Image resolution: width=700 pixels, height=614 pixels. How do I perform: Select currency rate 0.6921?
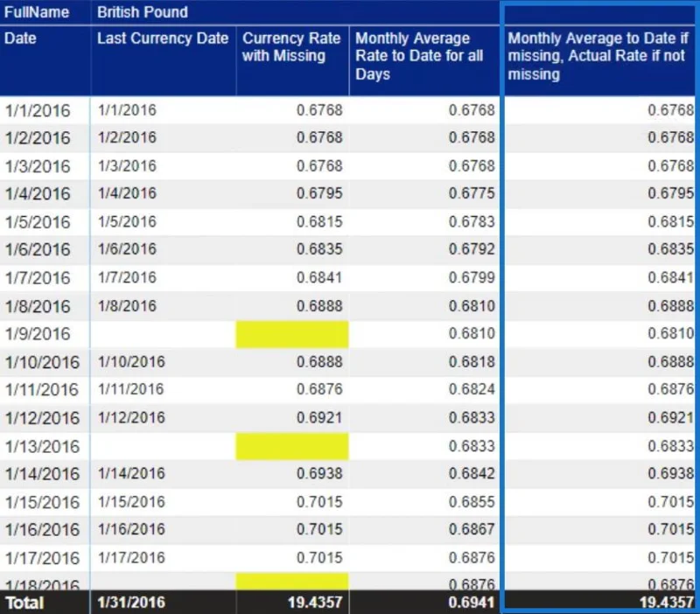click(319, 418)
